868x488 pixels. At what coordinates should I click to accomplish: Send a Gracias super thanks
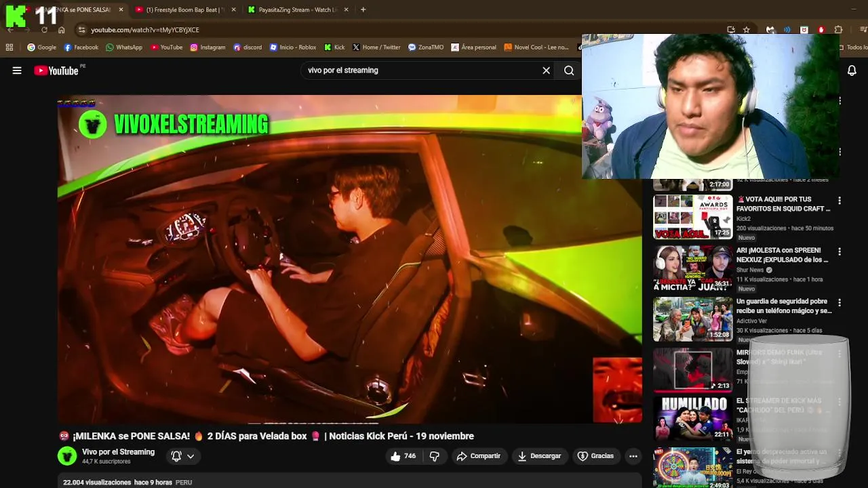point(595,456)
